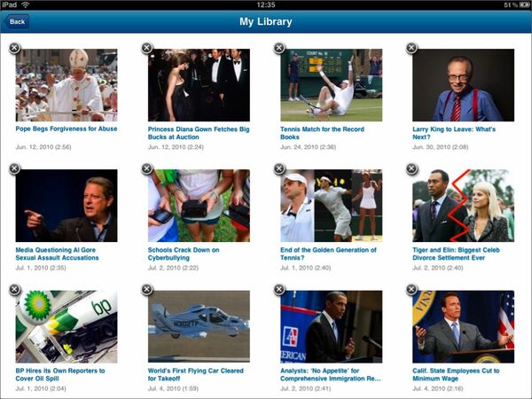Select the BP logo thumbnail

click(x=66, y=326)
